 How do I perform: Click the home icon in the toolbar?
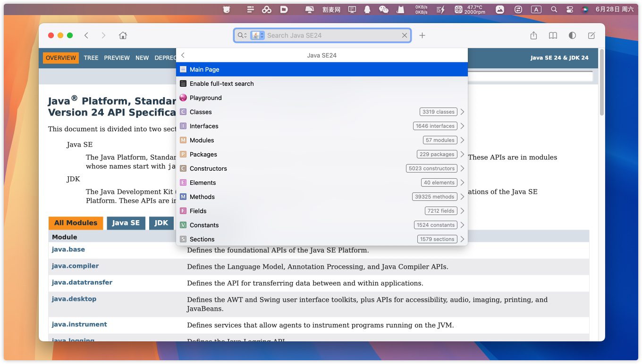click(x=123, y=35)
